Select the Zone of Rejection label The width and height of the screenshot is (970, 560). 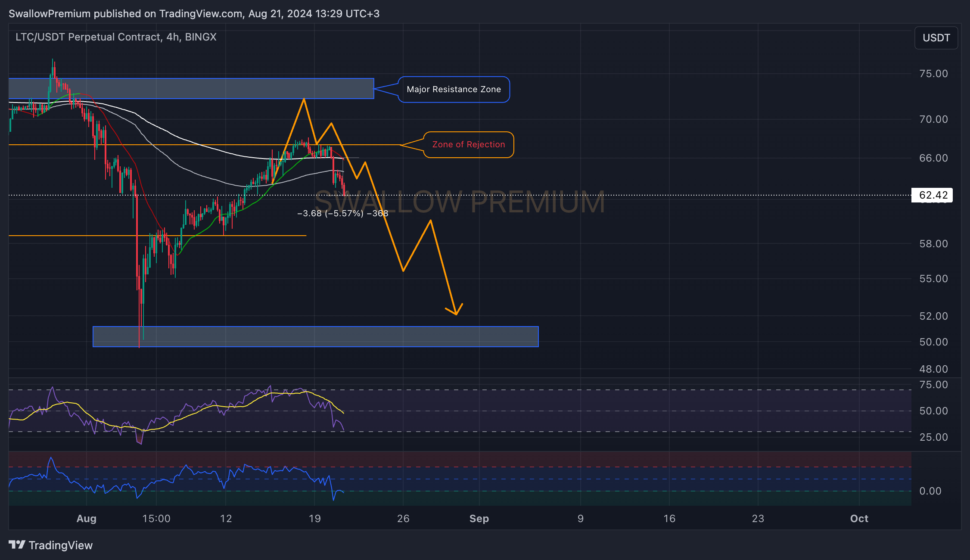[x=469, y=145]
